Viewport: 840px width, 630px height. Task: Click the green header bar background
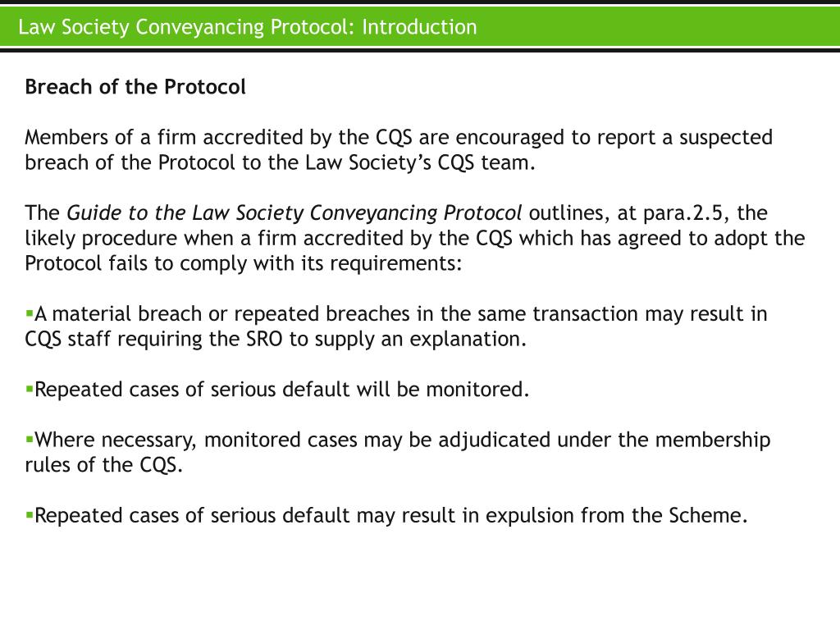(643, 27)
